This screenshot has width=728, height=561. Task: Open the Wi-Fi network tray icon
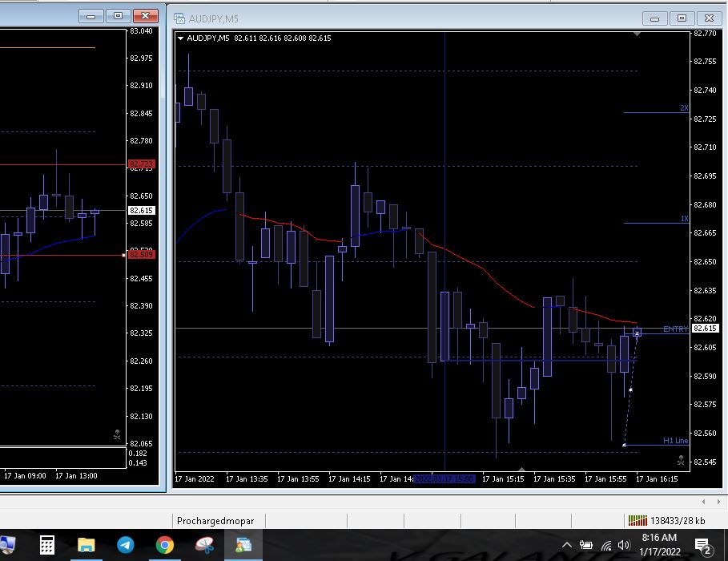pos(606,545)
